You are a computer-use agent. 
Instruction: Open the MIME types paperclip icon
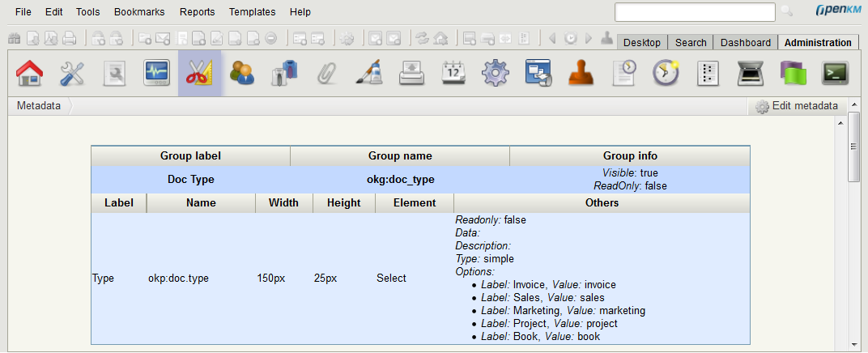327,74
